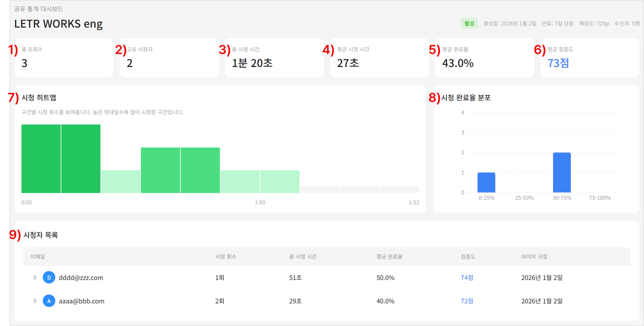This screenshot has width=644, height=326.
Task: Sort by 시청 횟수 column header
Action: (225, 256)
